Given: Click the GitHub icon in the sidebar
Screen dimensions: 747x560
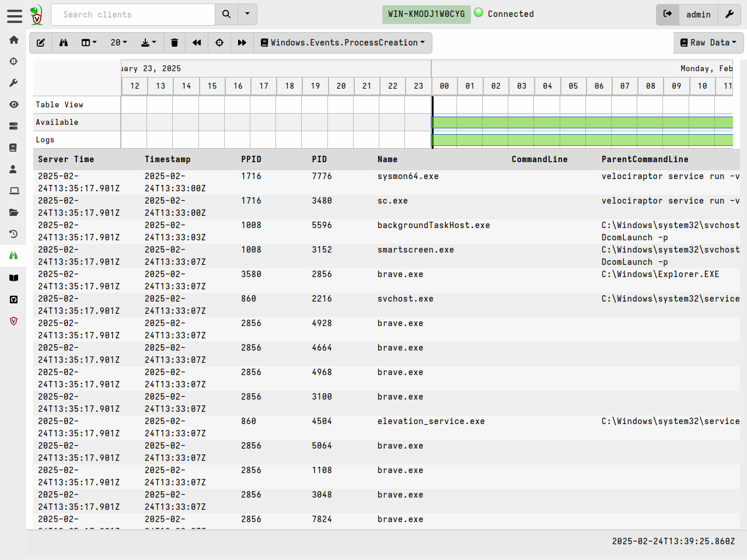Looking at the screenshot, I should pos(14,299).
